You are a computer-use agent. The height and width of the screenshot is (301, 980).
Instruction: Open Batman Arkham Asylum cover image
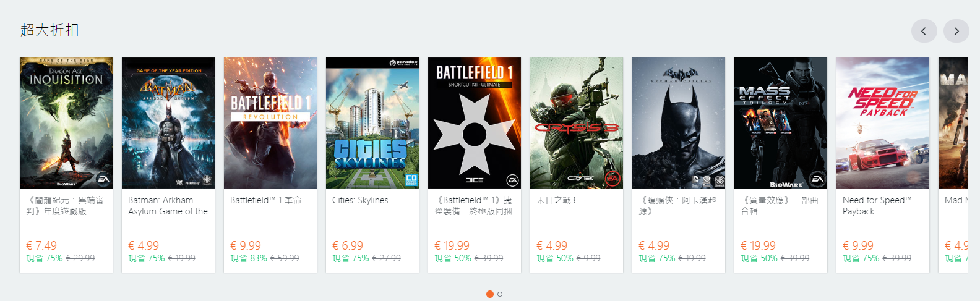tap(168, 123)
